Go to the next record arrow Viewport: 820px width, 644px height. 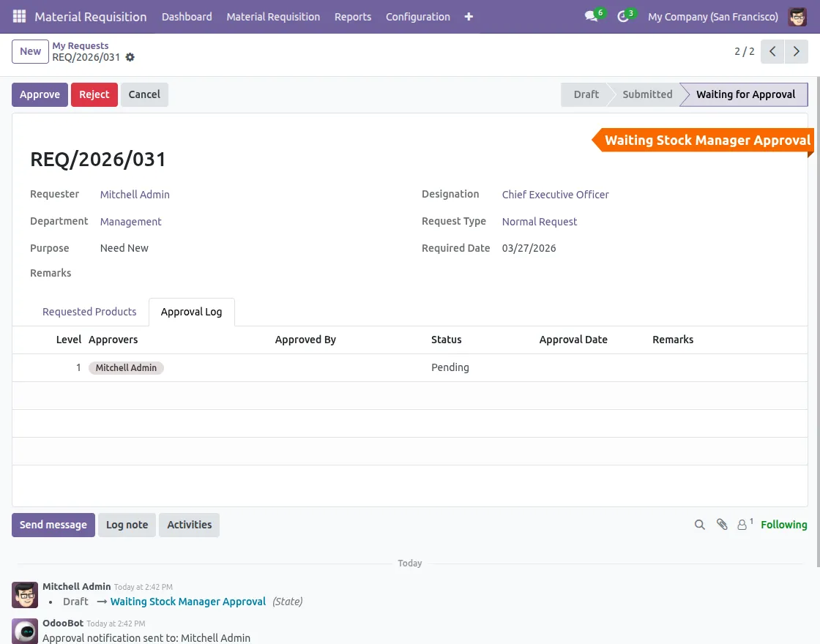coord(797,51)
